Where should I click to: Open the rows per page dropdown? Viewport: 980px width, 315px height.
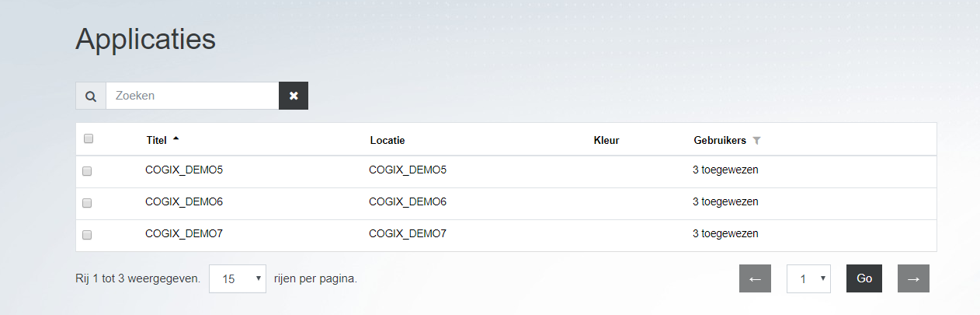click(238, 278)
